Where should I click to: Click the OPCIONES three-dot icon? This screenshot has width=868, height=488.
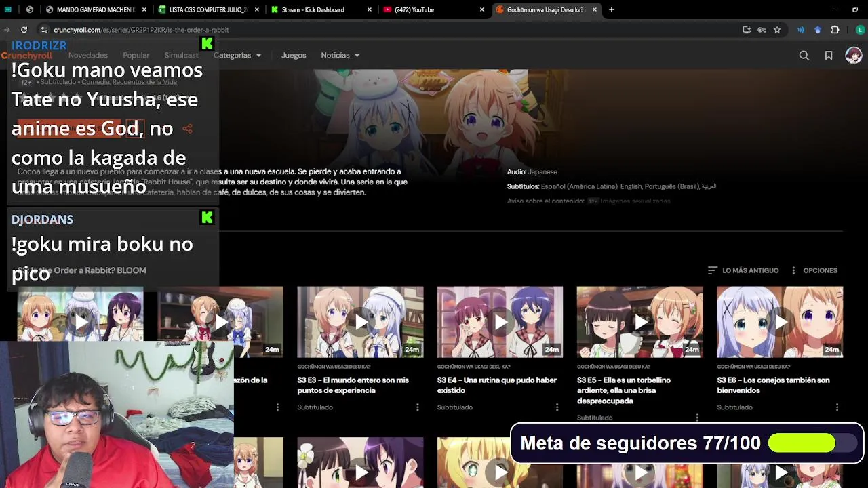793,270
